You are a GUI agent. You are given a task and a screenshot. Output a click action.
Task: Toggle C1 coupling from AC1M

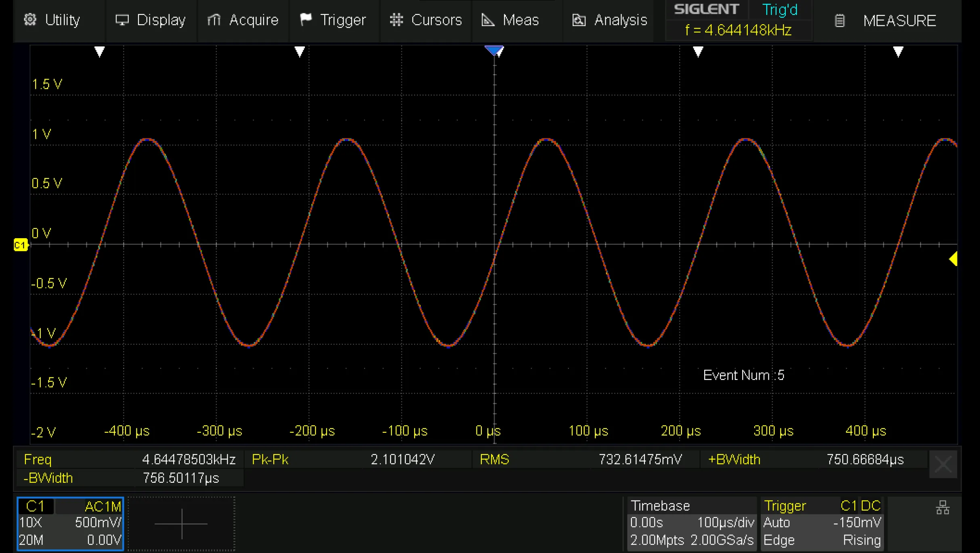[103, 506]
